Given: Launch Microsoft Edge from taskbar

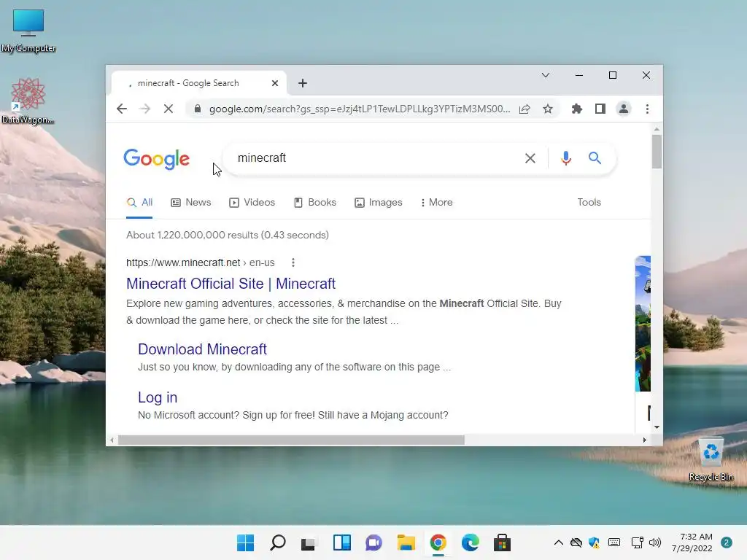Looking at the screenshot, I should point(471,542).
